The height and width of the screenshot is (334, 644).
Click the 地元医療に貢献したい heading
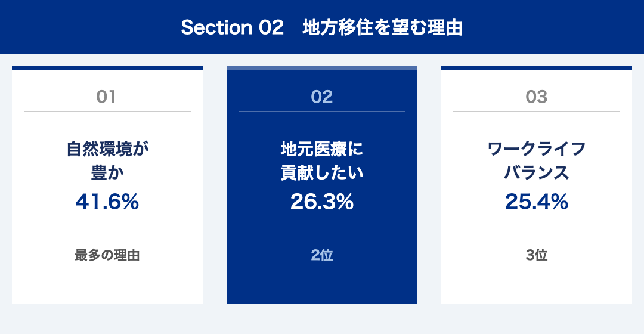(x=322, y=160)
